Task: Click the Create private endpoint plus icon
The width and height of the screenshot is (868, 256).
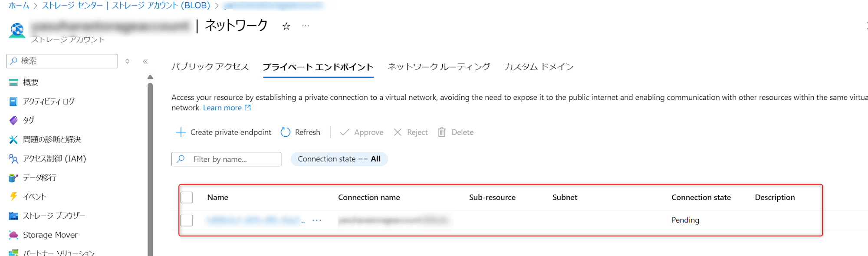Action: pos(181,132)
